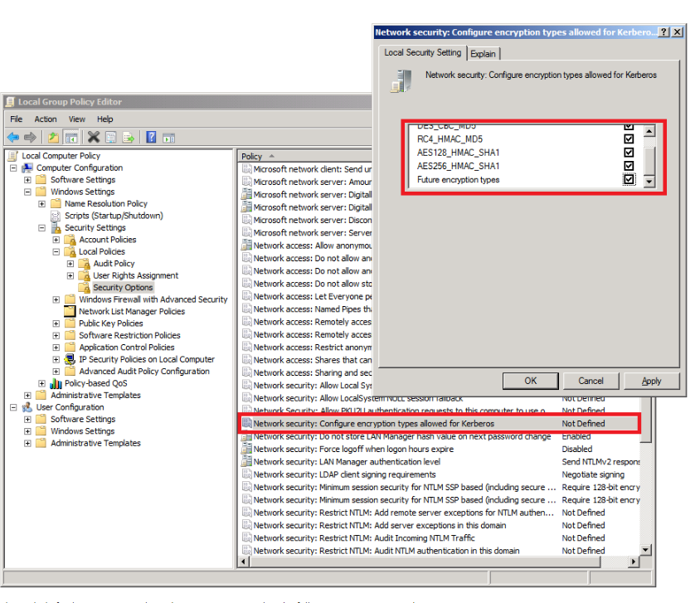Open the Action menu
The height and width of the screenshot is (603, 700).
pos(46,119)
